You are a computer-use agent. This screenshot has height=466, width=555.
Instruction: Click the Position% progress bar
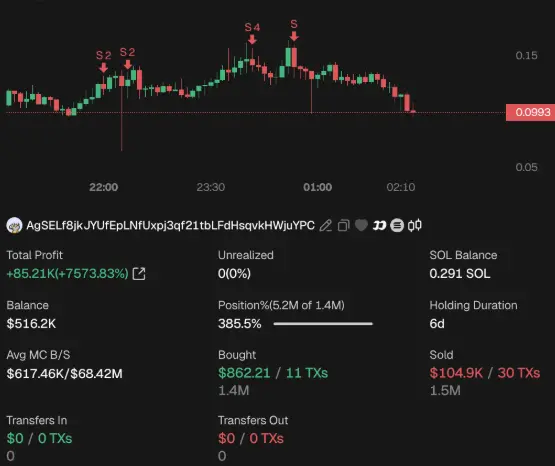point(323,323)
